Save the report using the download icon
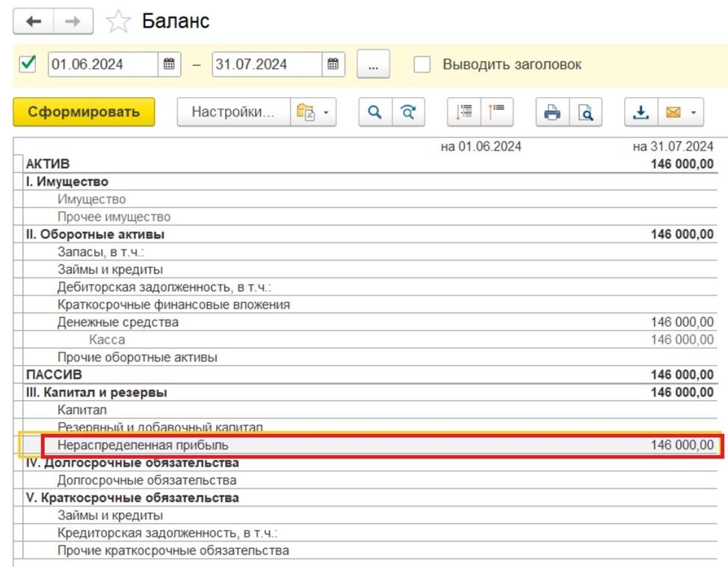728x567 pixels. pos(641,112)
